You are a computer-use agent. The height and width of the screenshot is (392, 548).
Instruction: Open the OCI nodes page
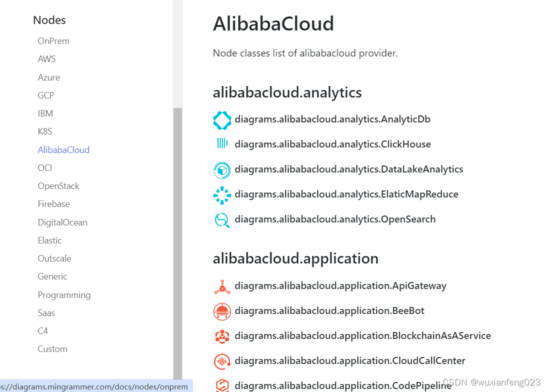[44, 167]
